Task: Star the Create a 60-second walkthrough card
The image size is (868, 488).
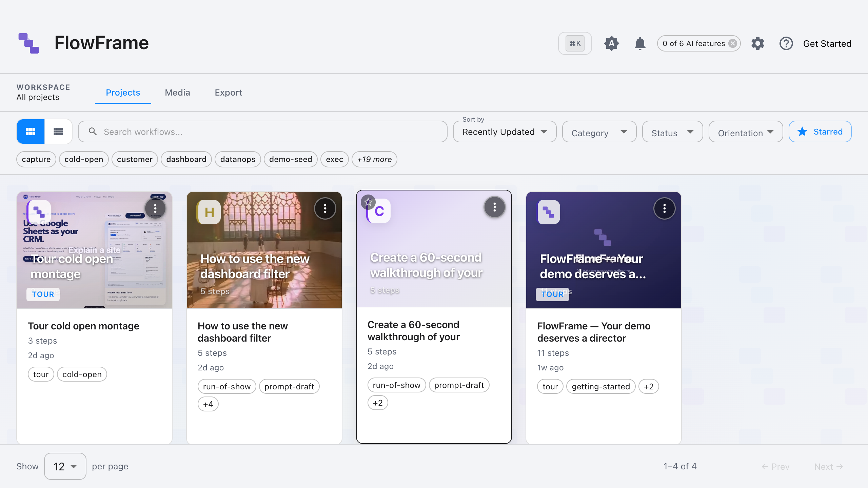Action: pos(368,202)
